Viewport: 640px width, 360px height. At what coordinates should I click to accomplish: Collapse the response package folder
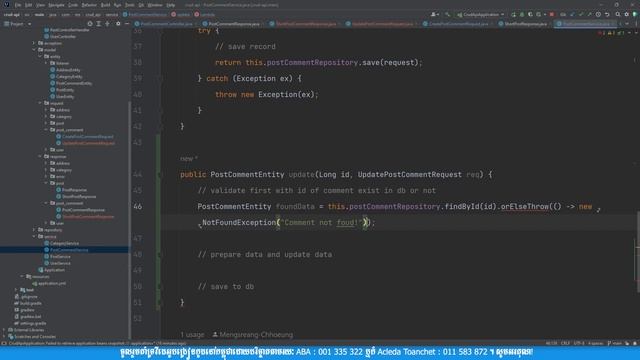[40, 156]
